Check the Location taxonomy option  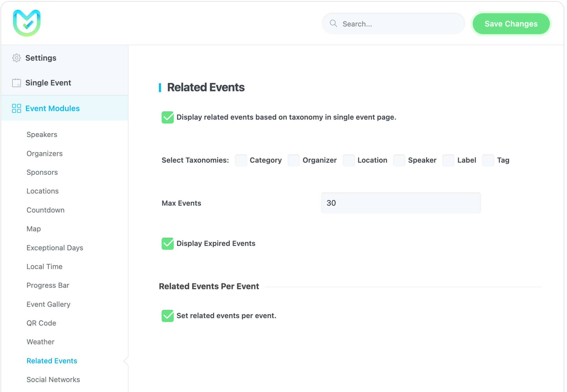point(349,160)
